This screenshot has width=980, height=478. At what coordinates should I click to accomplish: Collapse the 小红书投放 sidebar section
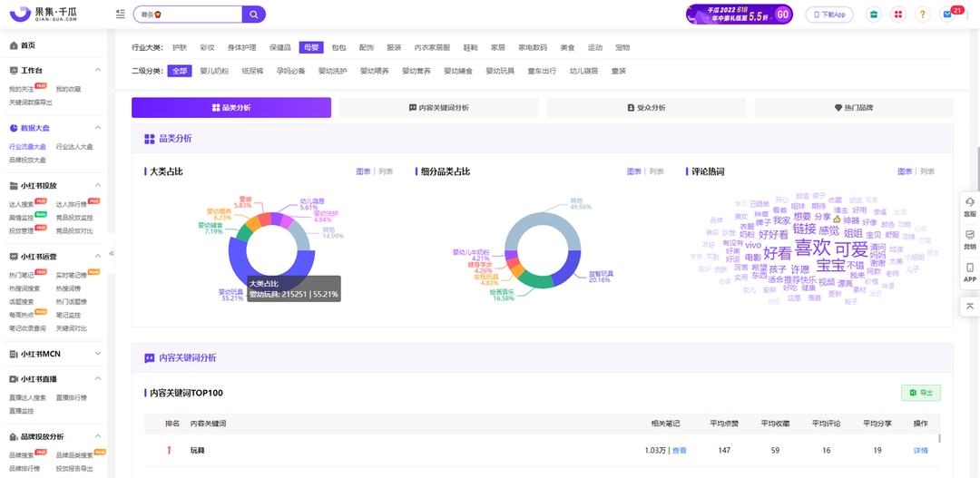(98, 186)
